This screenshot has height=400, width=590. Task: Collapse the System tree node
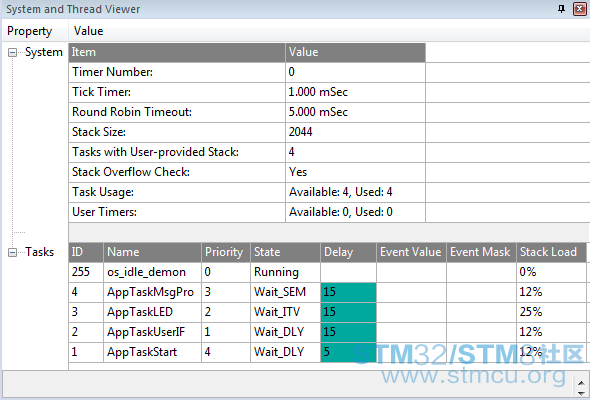tap(12, 52)
